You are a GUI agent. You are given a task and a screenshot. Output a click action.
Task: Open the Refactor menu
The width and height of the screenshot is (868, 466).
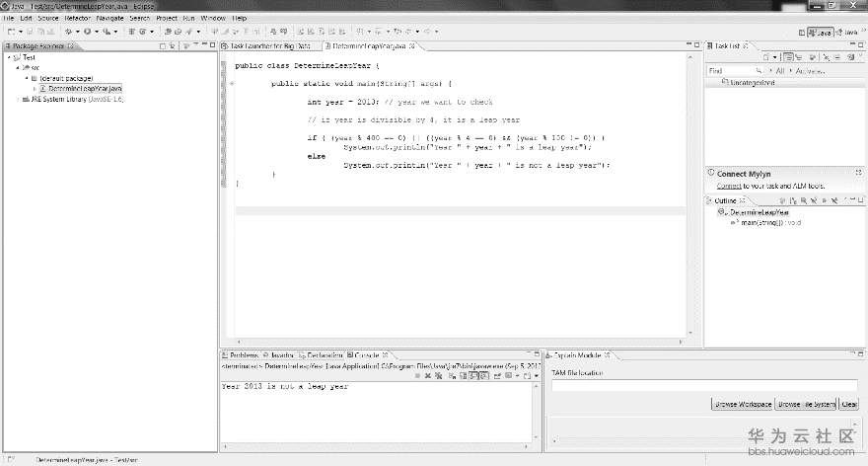click(x=78, y=19)
